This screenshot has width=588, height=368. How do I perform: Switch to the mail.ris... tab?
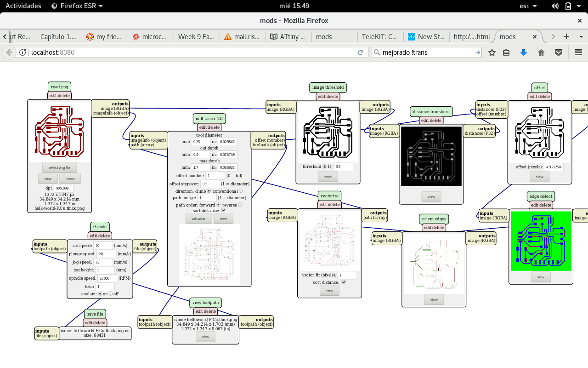pyautogui.click(x=242, y=37)
